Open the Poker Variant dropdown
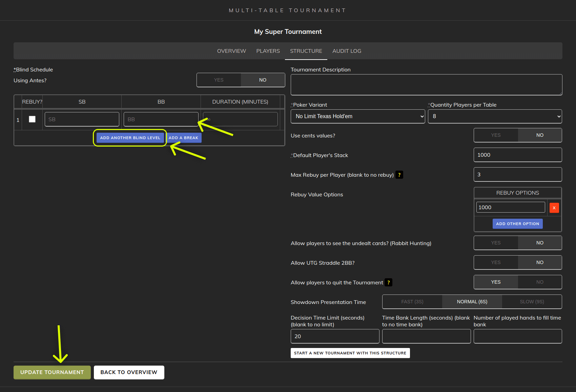The image size is (576, 392). (x=358, y=116)
